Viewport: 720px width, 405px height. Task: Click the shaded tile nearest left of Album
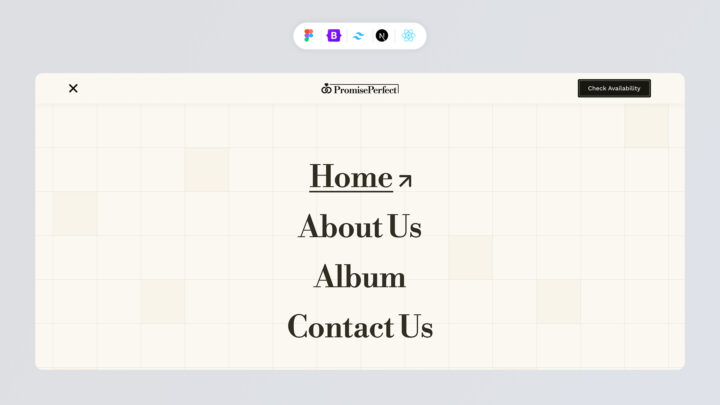coord(162,301)
